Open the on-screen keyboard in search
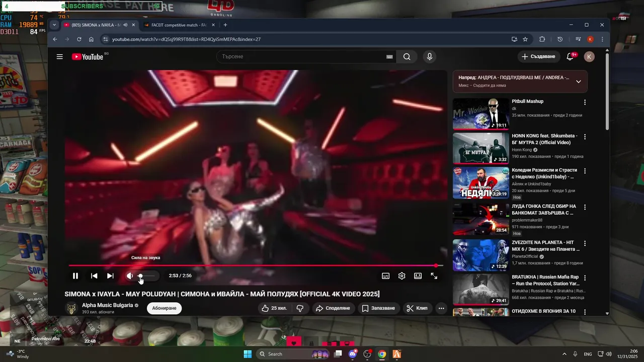Screen dimensions: 644x362 pyautogui.click(x=389, y=57)
